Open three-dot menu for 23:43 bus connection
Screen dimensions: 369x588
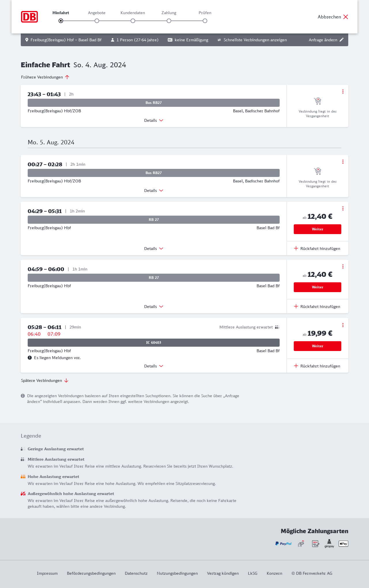click(x=343, y=92)
